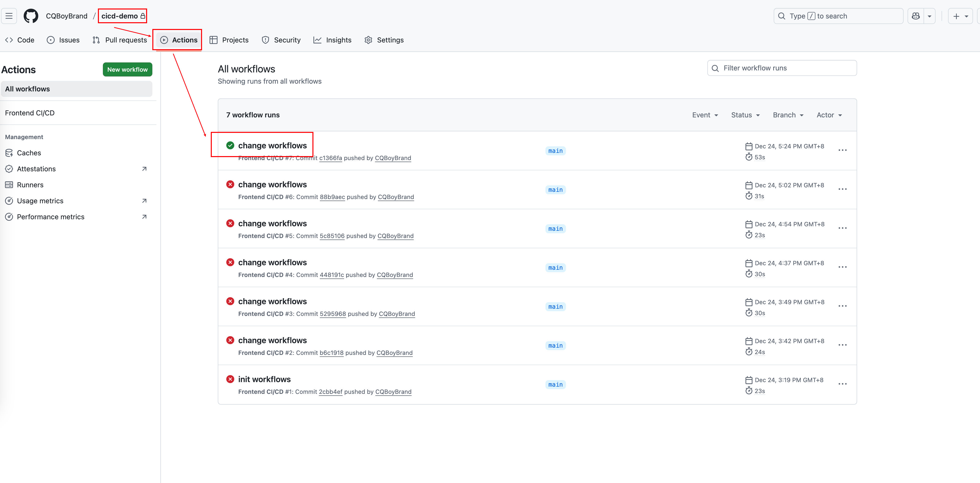Viewport: 980px width, 483px height.
Task: Select Frontend CI/CD workflow in sidebar
Action: (30, 113)
